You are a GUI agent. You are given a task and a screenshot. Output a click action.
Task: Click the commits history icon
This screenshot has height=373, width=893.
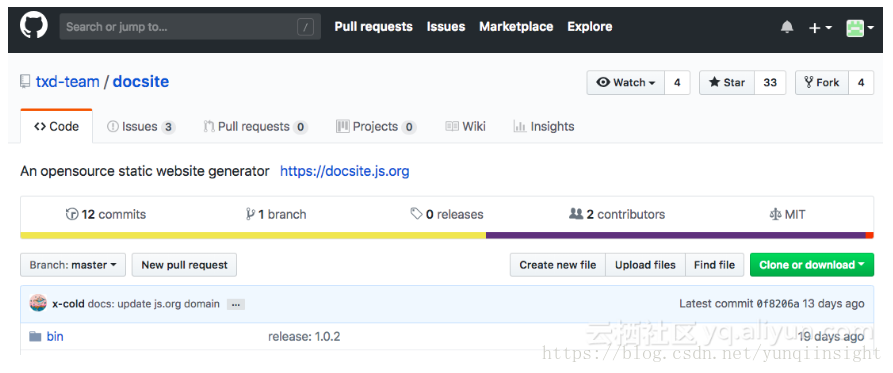coord(72,215)
